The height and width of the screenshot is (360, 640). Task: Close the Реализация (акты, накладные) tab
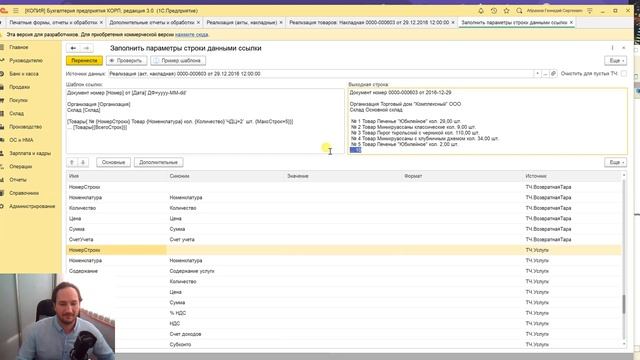pos(281,22)
